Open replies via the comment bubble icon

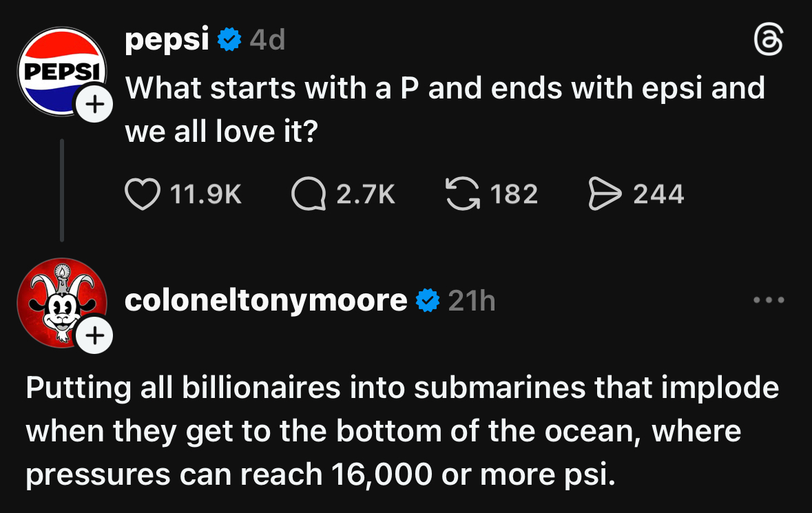(x=308, y=194)
